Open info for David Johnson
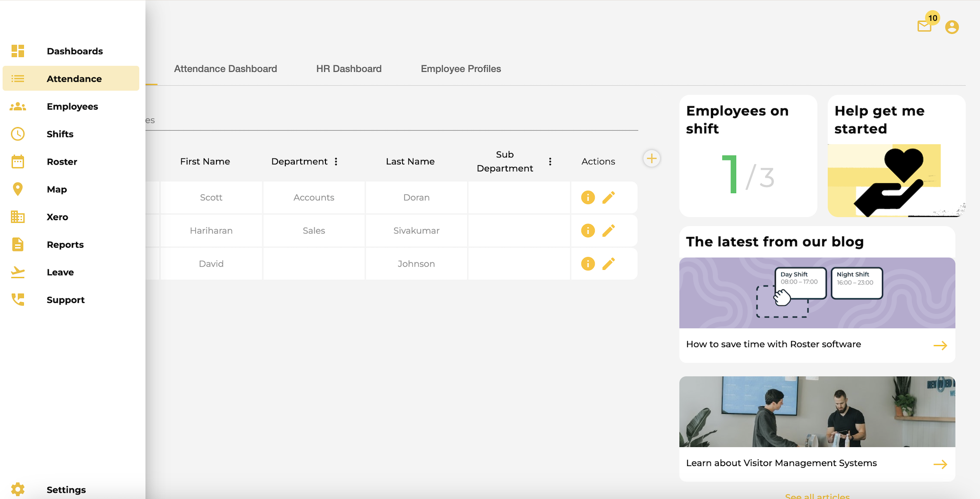980x499 pixels. 588,263
